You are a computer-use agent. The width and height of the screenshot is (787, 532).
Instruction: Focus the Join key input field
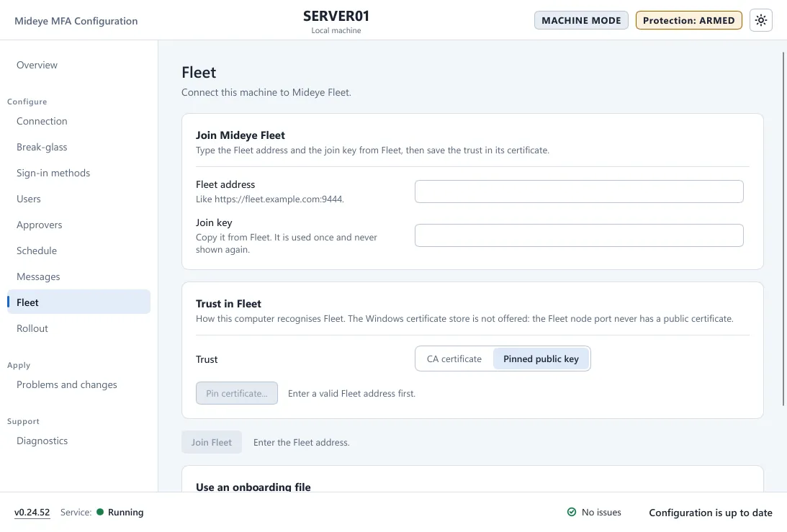(579, 235)
